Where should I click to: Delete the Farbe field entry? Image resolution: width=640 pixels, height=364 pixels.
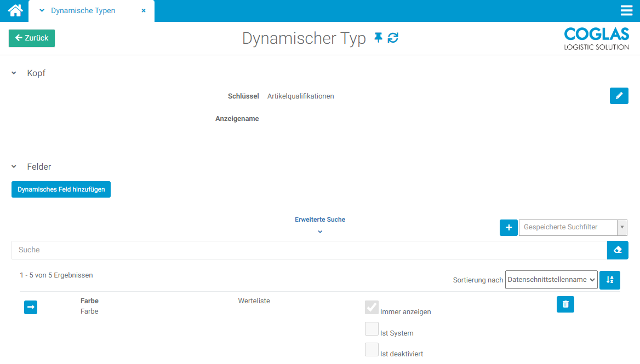(565, 304)
